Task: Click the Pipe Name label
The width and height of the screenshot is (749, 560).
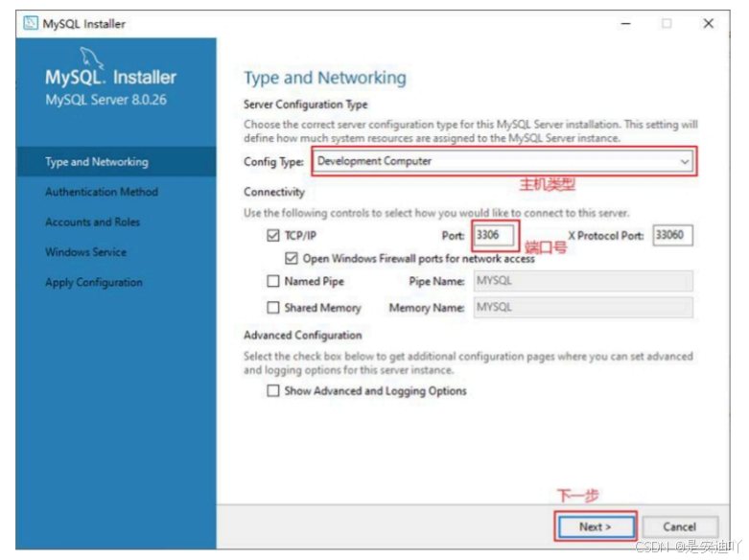Action: coord(436,281)
